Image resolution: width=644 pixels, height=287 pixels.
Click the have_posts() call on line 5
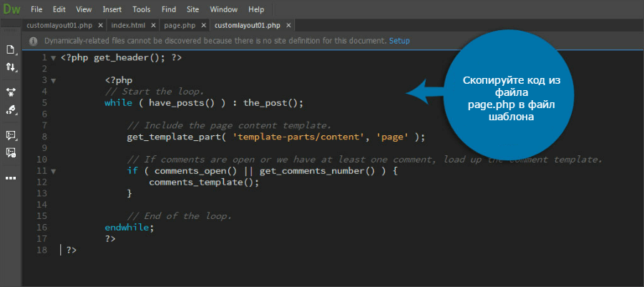(x=182, y=103)
